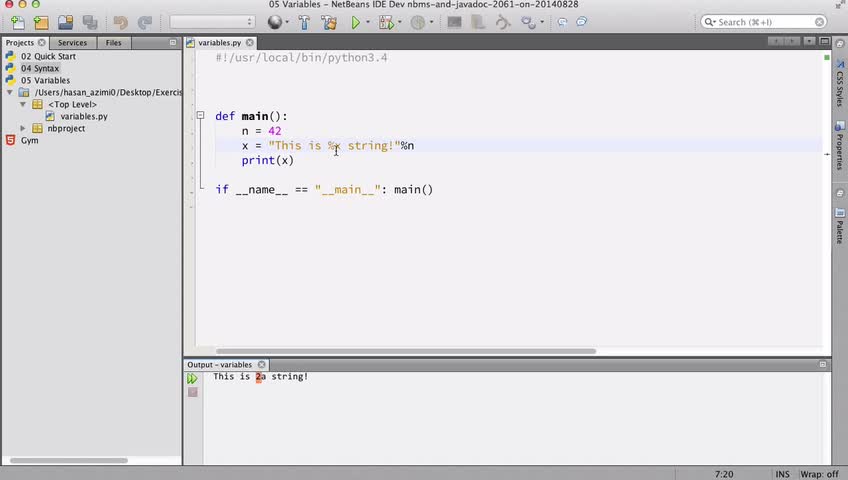Open the Palette side panel
848x480 pixels.
pyautogui.click(x=840, y=227)
